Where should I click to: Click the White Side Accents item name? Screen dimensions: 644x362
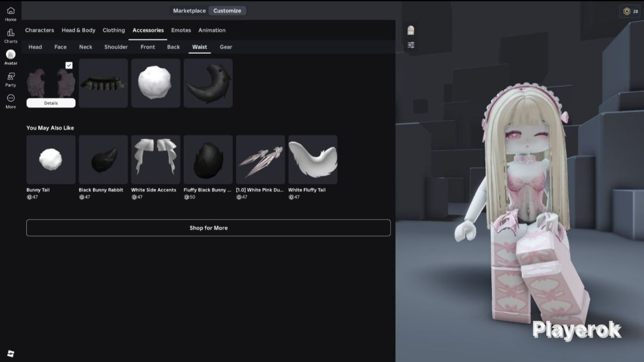pos(154,190)
